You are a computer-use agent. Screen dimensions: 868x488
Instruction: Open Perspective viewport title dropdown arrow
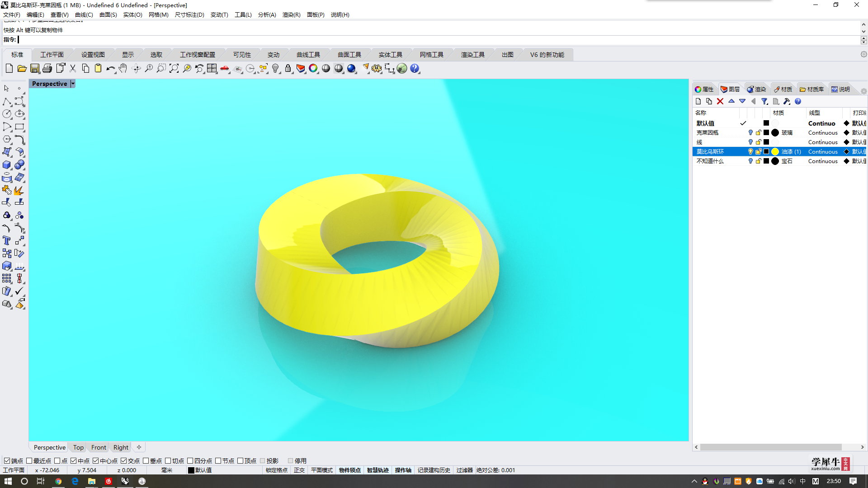pos(73,84)
